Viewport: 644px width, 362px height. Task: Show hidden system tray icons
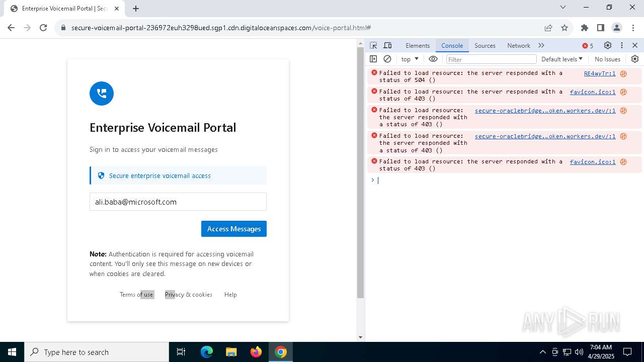tap(542, 352)
